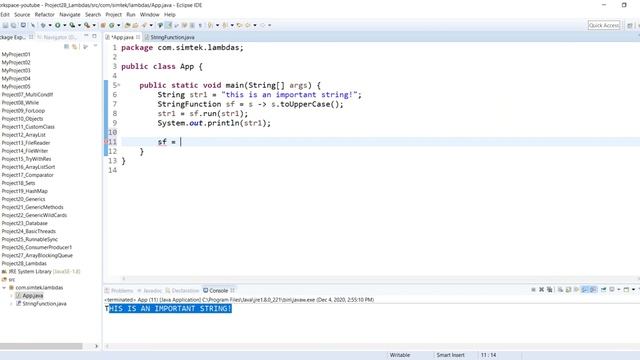Click Link with Editor icon in Package Explorer
640x360 pixels.
(x=75, y=47)
